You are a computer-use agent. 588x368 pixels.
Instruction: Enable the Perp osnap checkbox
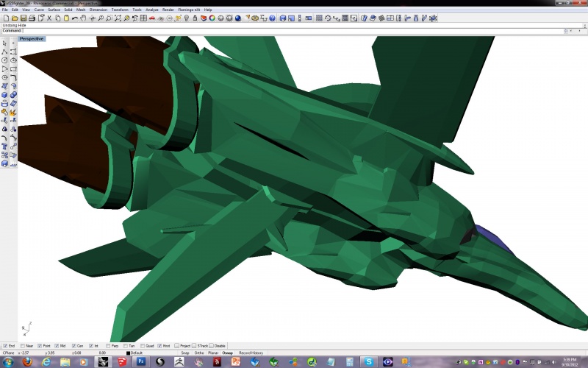(108, 346)
